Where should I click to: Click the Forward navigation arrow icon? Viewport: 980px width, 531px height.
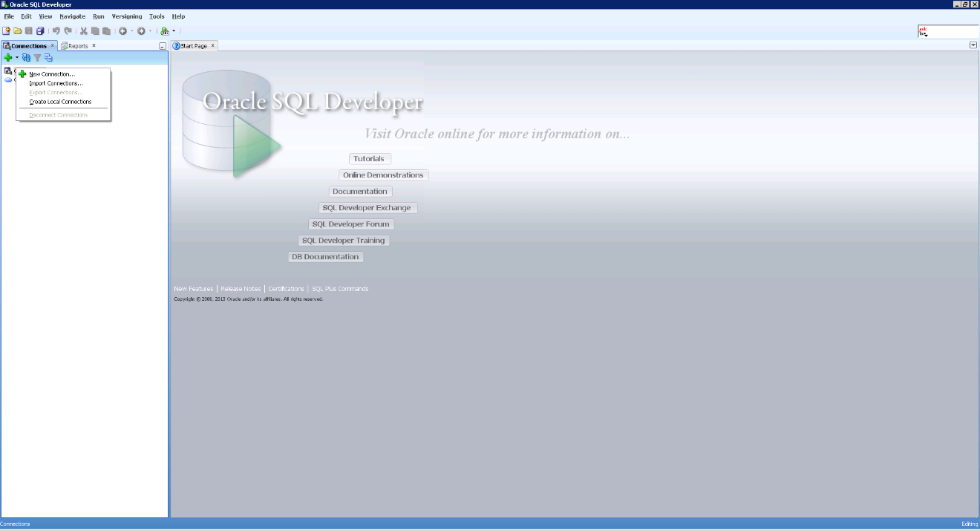click(x=141, y=31)
